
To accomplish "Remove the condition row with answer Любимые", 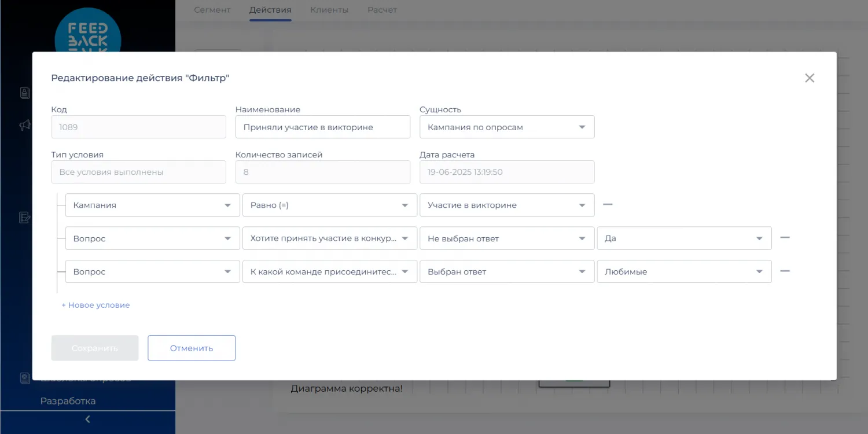I will pos(785,271).
